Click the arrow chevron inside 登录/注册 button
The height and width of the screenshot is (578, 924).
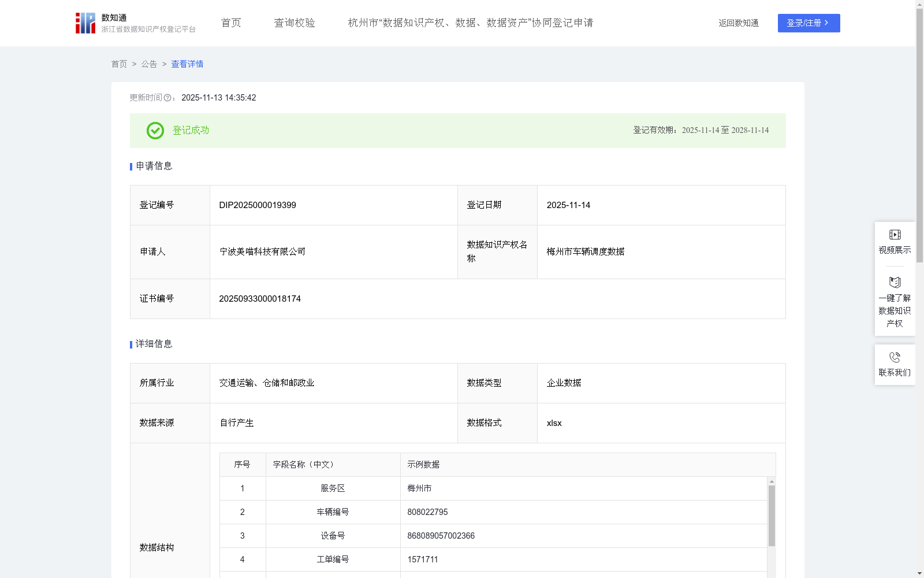[x=828, y=23]
